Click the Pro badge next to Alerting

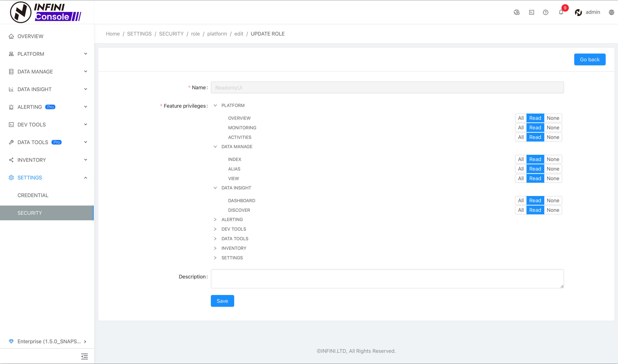tap(50, 107)
